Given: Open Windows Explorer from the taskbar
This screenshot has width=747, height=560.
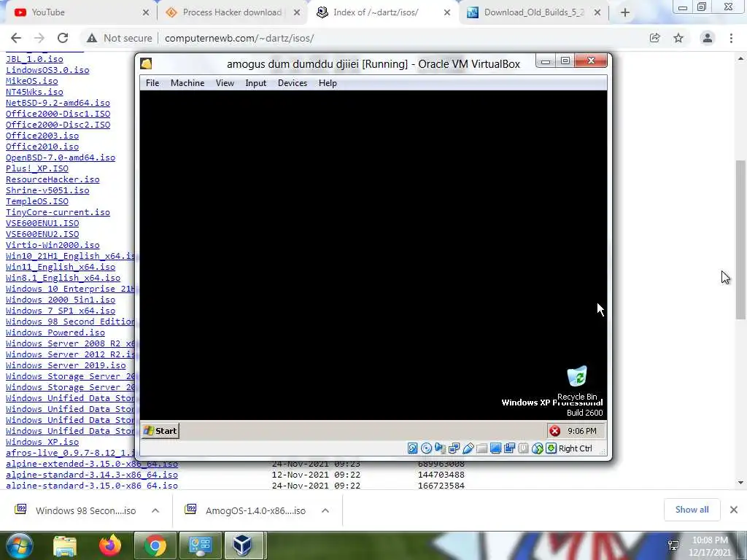Looking at the screenshot, I should tap(65, 545).
